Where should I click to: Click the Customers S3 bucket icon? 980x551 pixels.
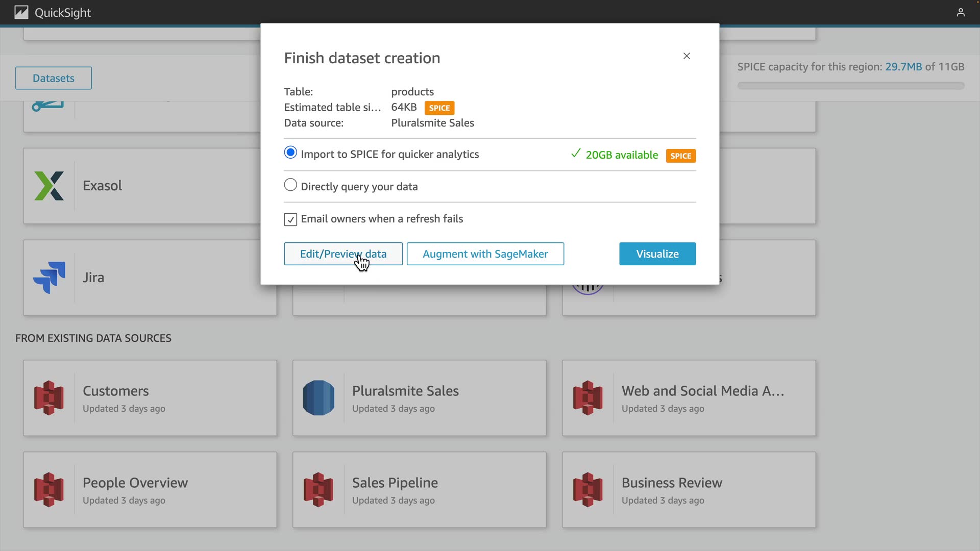click(x=49, y=398)
